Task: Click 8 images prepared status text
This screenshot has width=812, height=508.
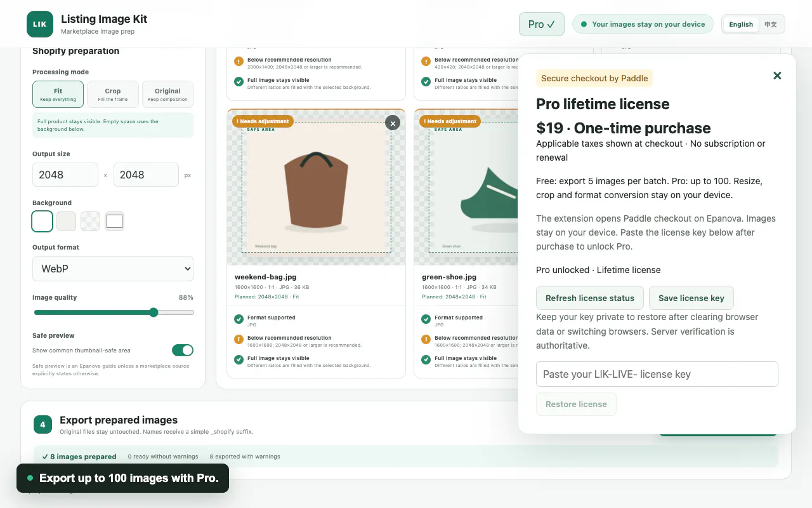Action: (79, 457)
